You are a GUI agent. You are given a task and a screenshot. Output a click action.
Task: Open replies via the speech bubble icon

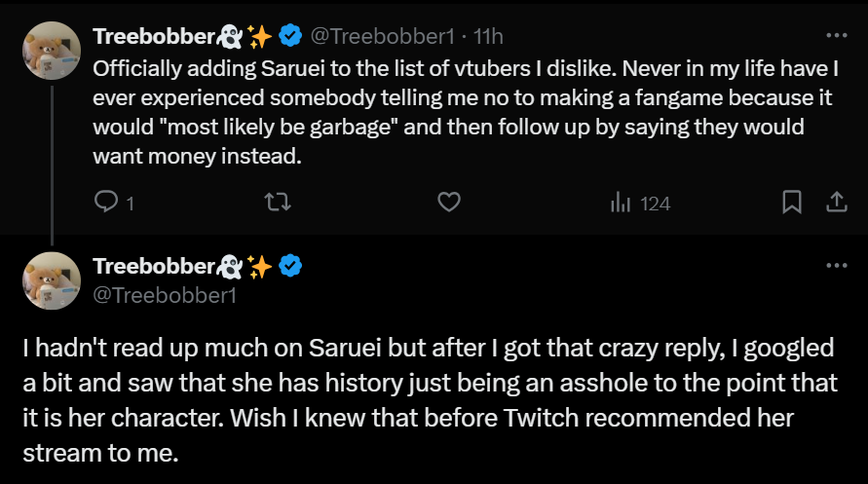pos(105,202)
